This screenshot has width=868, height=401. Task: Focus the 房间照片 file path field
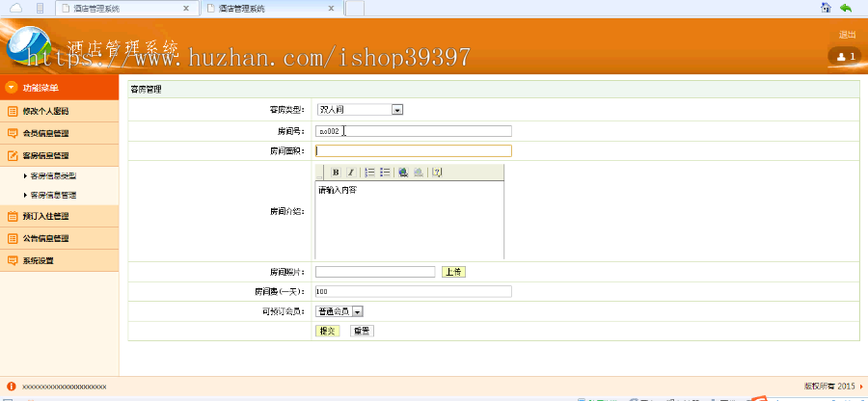click(x=375, y=272)
